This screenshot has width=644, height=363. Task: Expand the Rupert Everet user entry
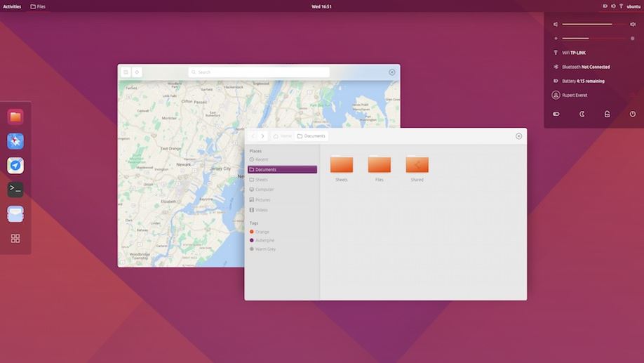coord(574,95)
